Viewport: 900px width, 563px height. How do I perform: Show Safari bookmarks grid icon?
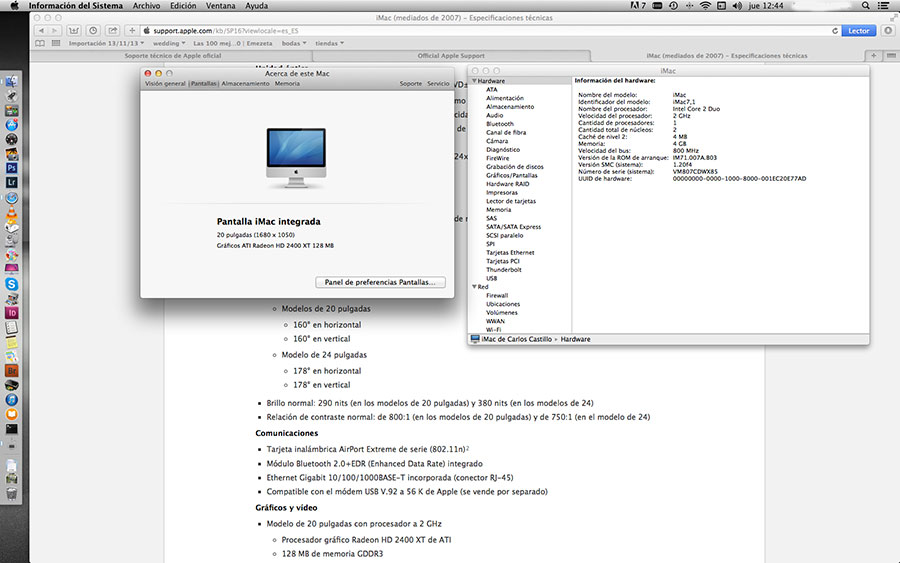point(56,43)
